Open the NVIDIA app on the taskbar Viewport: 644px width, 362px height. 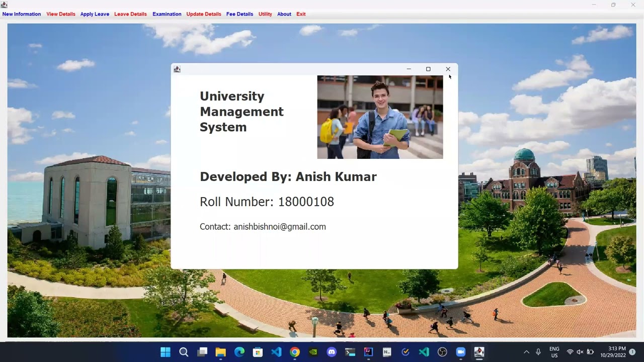click(313, 352)
